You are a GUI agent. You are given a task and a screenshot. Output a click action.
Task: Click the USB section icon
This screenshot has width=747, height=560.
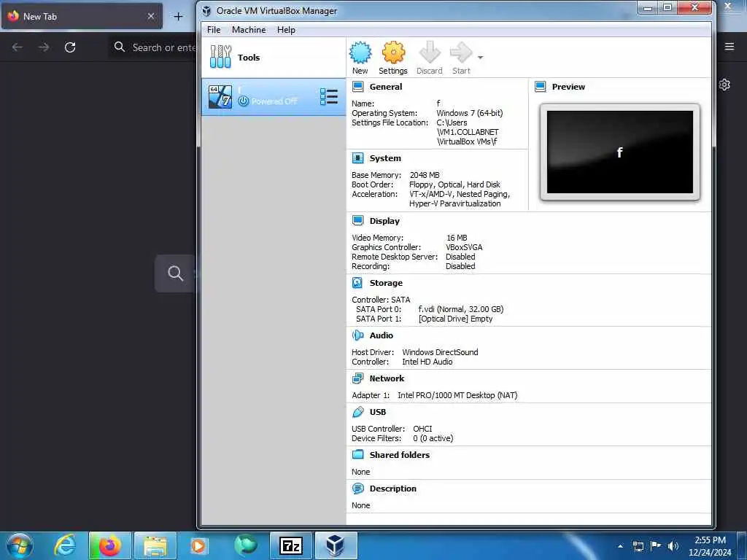357,412
